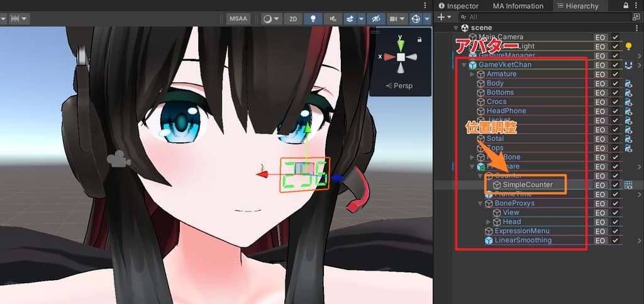Click the avatar descriptor face icon on GameVketChan row
This screenshot has height=304, width=644.
pyautogui.click(x=628, y=64)
